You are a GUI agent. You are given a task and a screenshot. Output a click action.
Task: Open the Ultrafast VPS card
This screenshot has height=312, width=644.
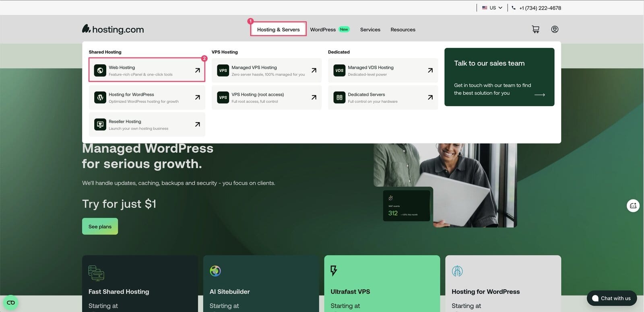pos(382,283)
